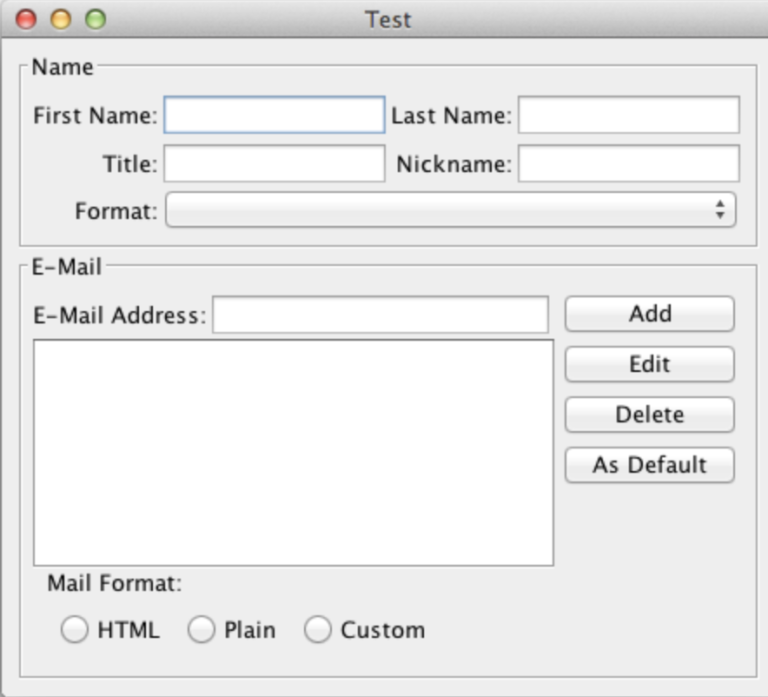Click the E-Mail group panel heading
Viewport: 768px width, 697px height.
[x=67, y=268]
